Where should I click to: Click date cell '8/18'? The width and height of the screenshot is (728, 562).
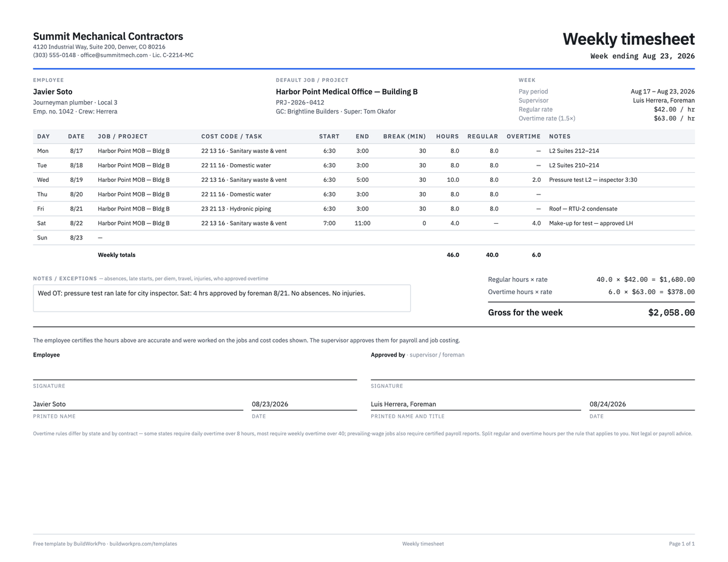point(76,166)
